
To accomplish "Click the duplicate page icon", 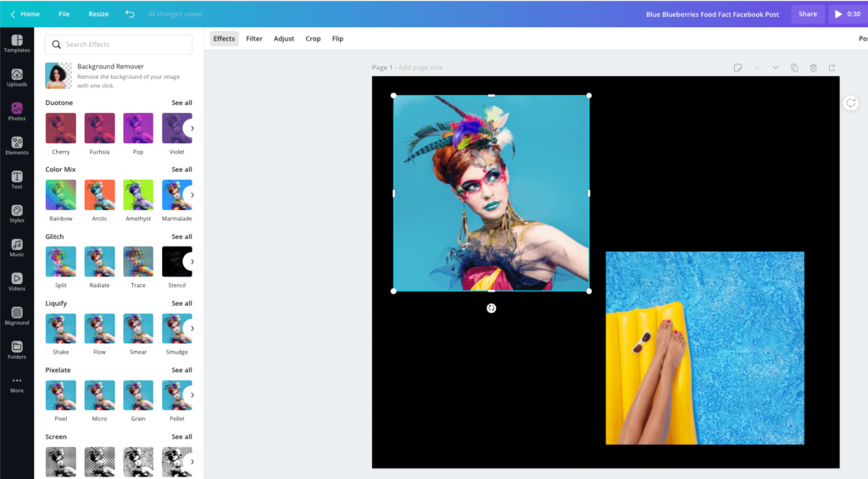I will tap(794, 68).
